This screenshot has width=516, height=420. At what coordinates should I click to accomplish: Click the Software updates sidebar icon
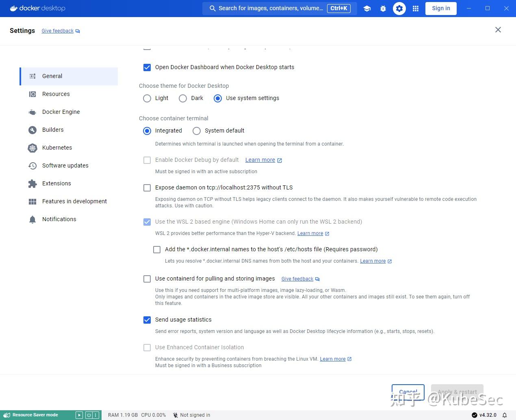point(32,165)
